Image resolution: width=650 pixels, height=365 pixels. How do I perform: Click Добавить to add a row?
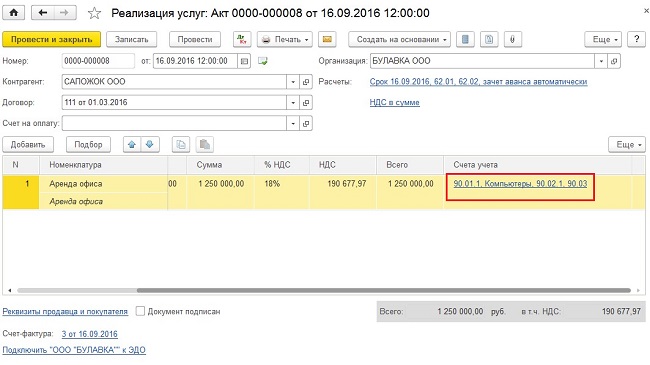[28, 144]
